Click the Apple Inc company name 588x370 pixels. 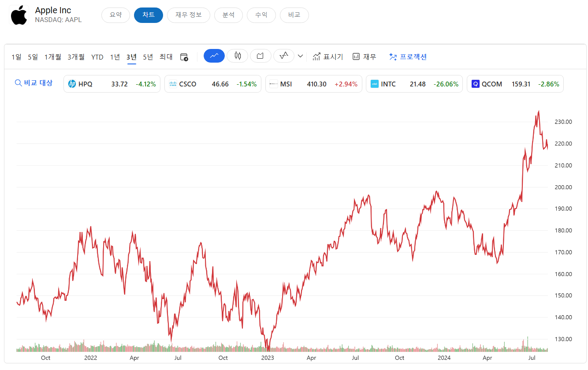(x=53, y=10)
